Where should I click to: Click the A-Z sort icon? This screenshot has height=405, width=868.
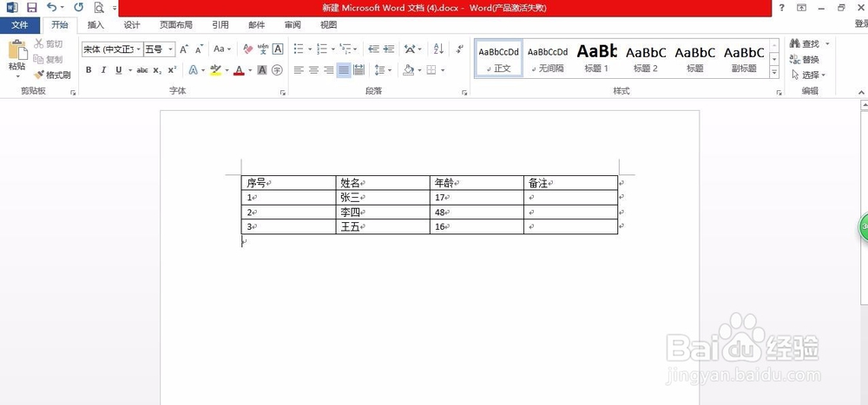coord(438,49)
